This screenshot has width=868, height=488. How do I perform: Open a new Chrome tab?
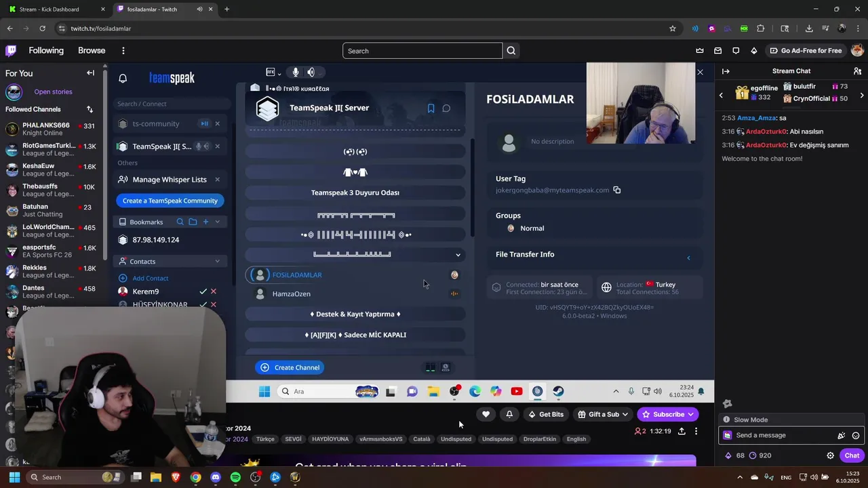click(x=226, y=9)
